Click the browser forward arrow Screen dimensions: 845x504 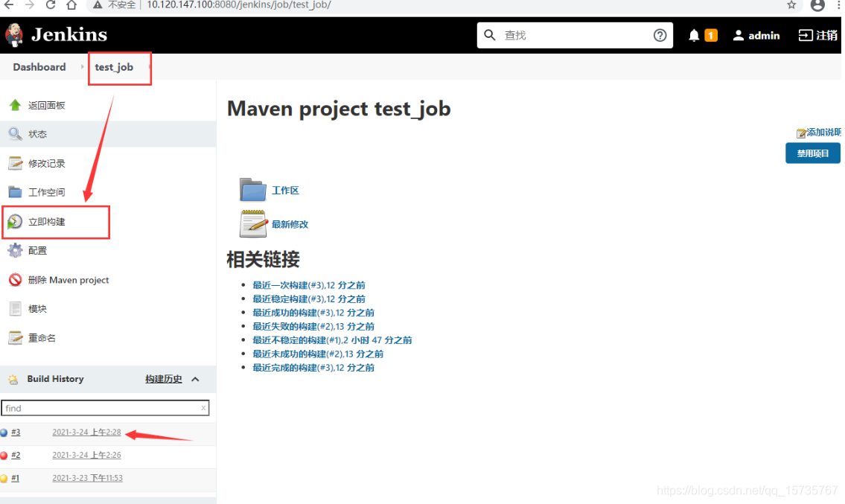30,5
